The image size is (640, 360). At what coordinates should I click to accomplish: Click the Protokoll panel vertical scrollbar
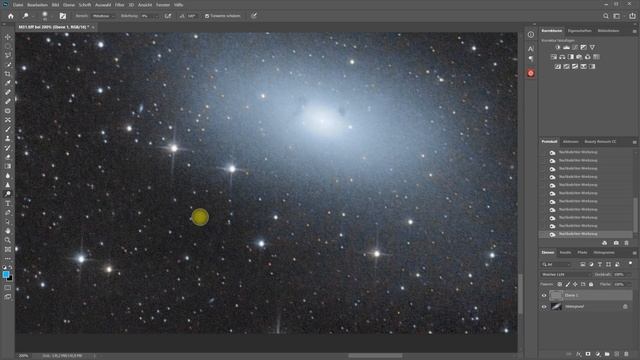click(x=635, y=214)
